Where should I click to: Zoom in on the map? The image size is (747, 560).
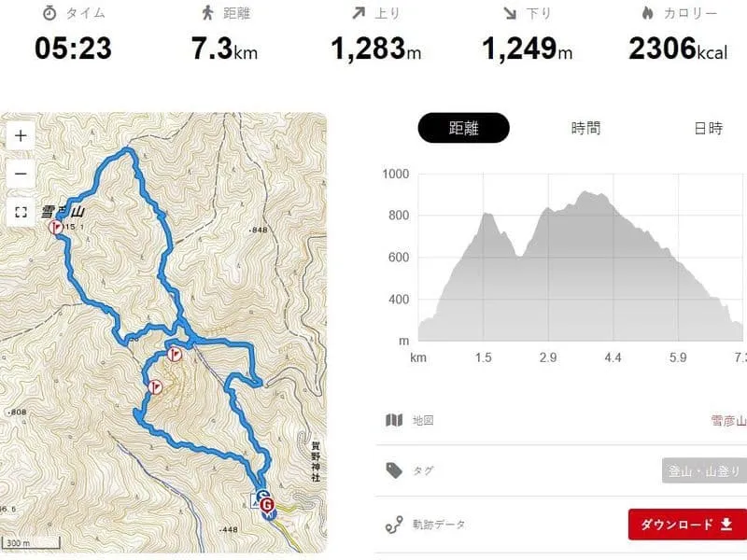point(21,134)
